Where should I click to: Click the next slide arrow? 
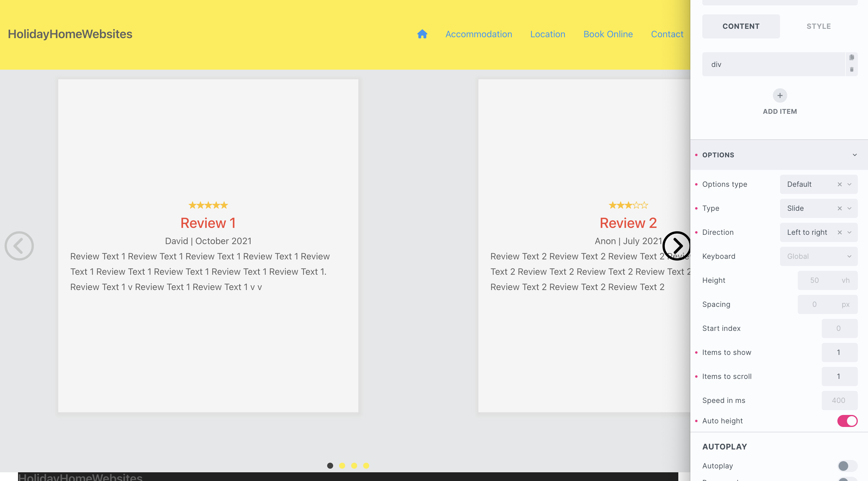pyautogui.click(x=677, y=246)
